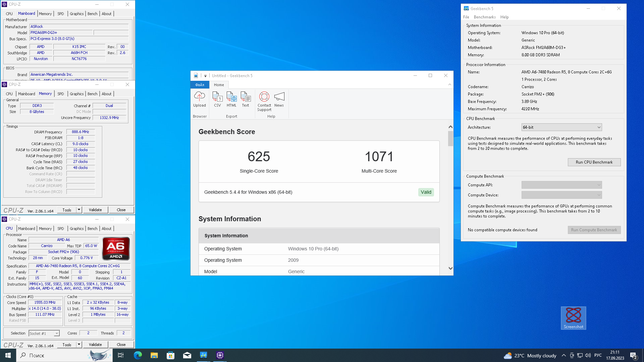Open the Compute Device dropdown
The height and width of the screenshot is (362, 644).
[561, 195]
